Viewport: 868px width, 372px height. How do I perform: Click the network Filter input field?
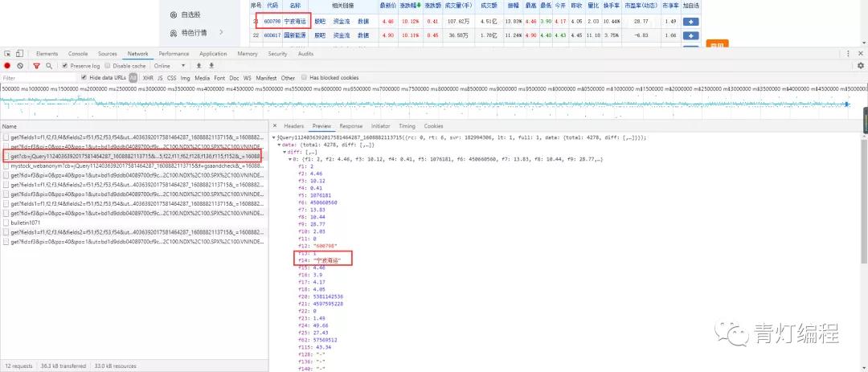click(x=39, y=78)
